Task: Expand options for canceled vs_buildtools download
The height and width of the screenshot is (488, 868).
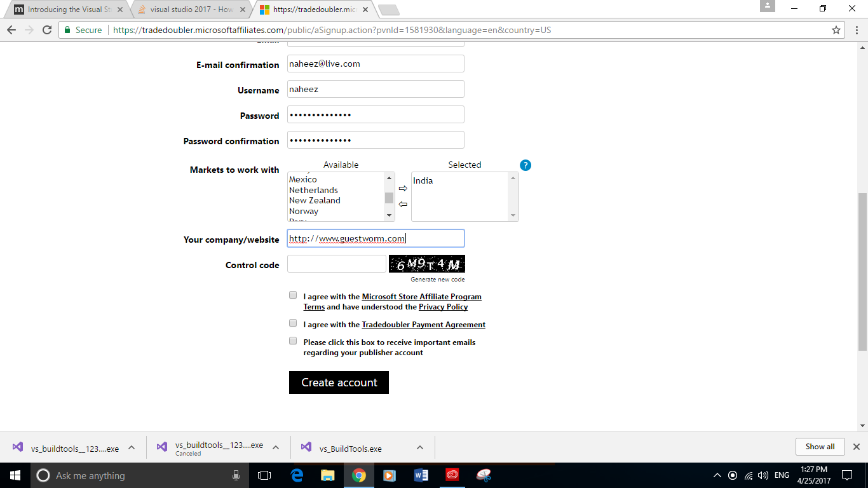Action: pyautogui.click(x=276, y=447)
